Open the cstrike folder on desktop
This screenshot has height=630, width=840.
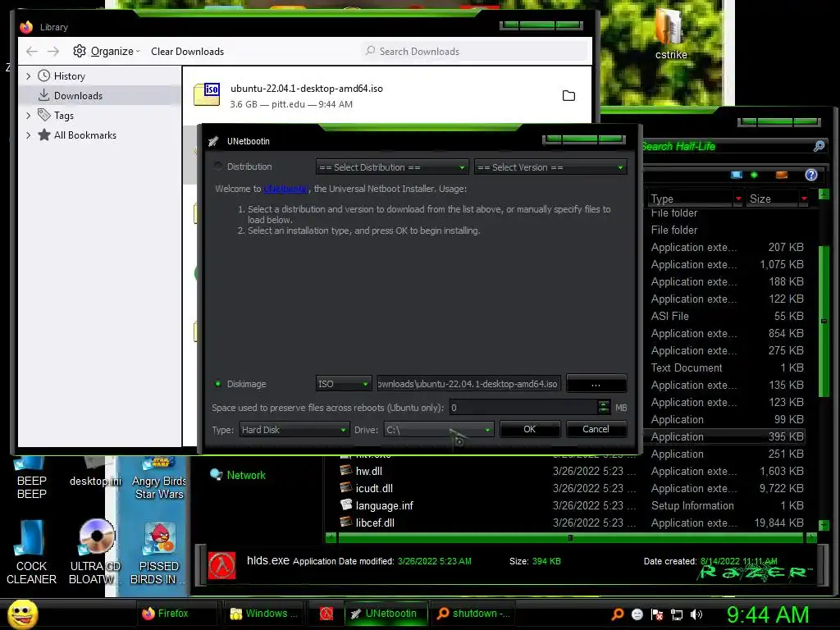671,34
